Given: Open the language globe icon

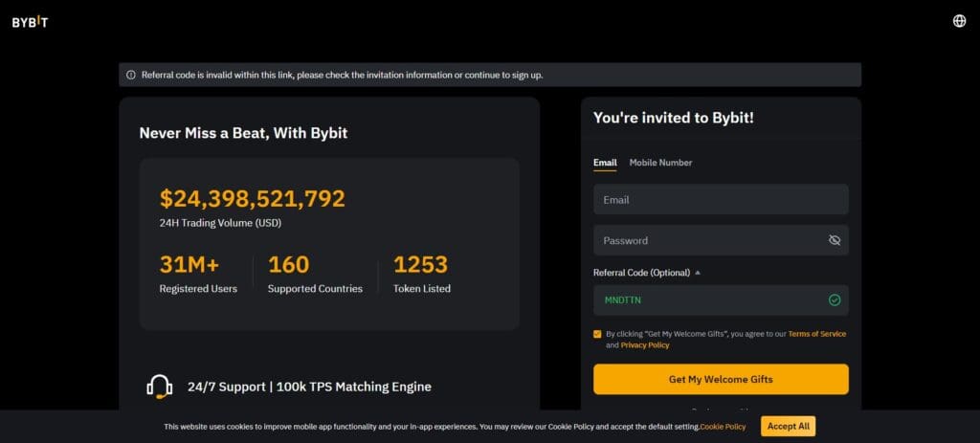Looking at the screenshot, I should coord(959,21).
